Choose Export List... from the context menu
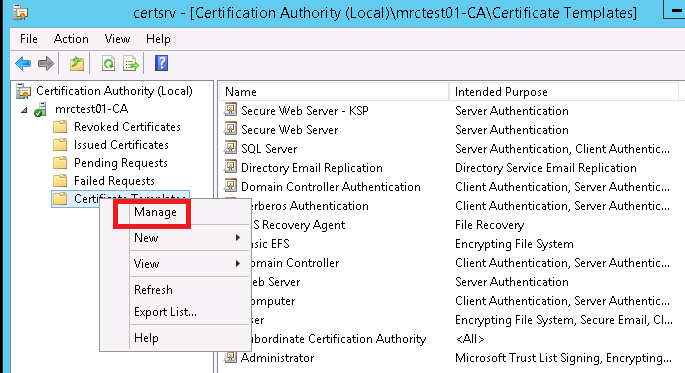 pyautogui.click(x=165, y=312)
